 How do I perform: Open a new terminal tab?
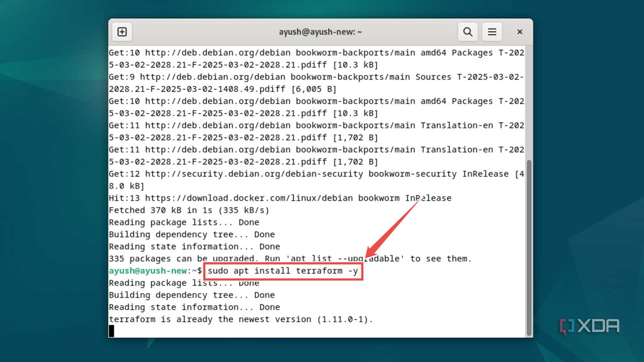122,32
